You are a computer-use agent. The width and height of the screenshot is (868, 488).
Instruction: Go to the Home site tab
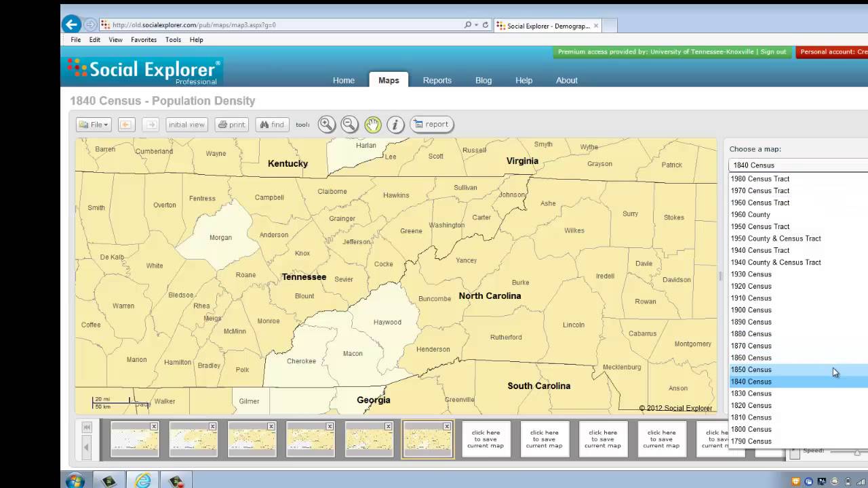[x=344, y=80]
